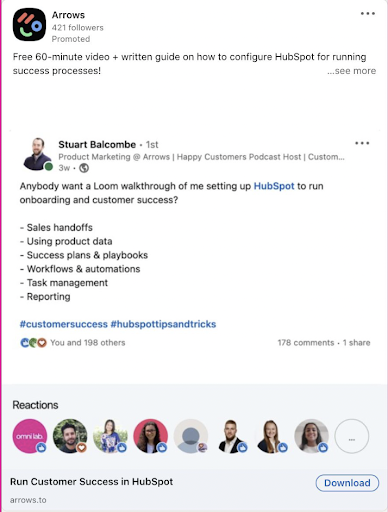Open the #customersuccess hashtag
Screen dimensions: 388x512
click(64, 324)
